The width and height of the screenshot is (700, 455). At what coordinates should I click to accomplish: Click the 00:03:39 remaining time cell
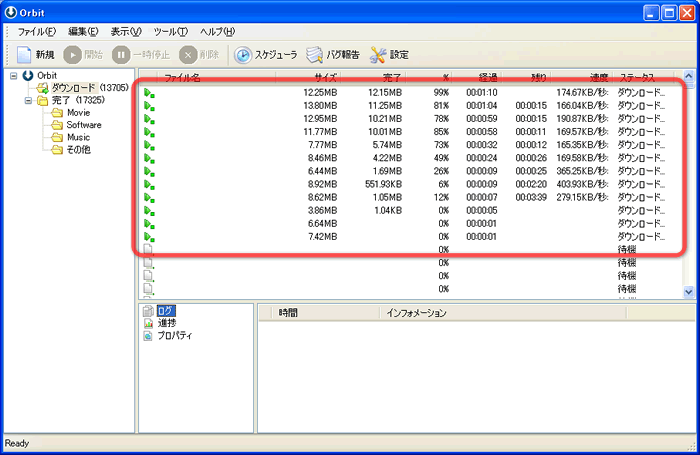point(531,197)
